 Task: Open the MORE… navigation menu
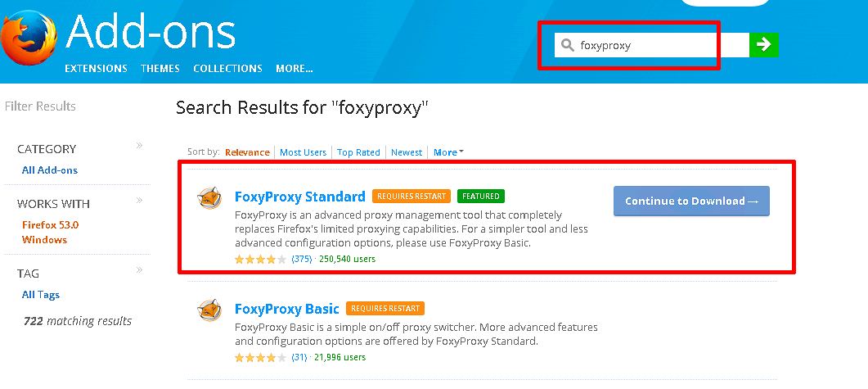tap(295, 69)
